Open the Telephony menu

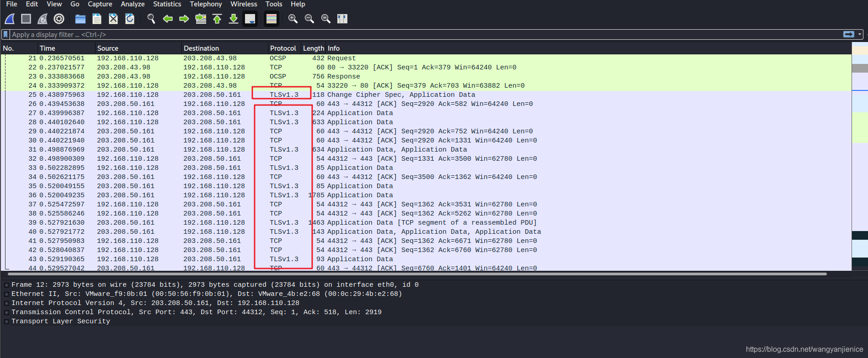click(206, 4)
